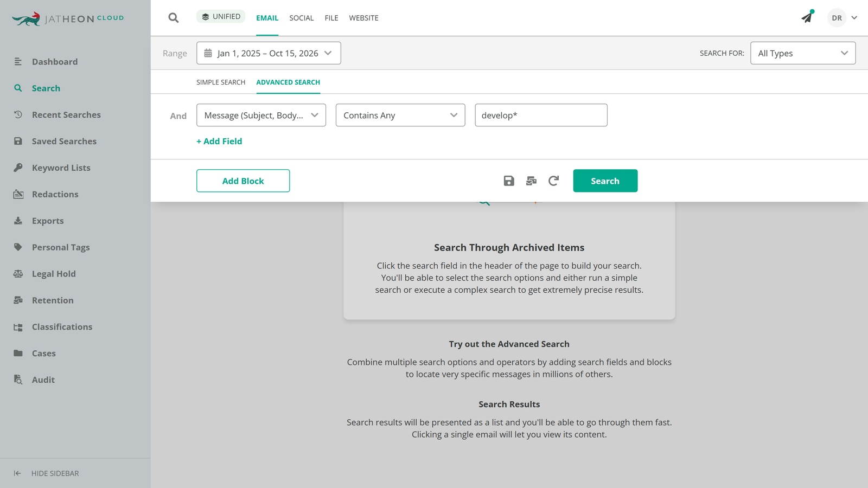Click the green Search button
Viewport: 868px width, 488px height.
pos(605,181)
